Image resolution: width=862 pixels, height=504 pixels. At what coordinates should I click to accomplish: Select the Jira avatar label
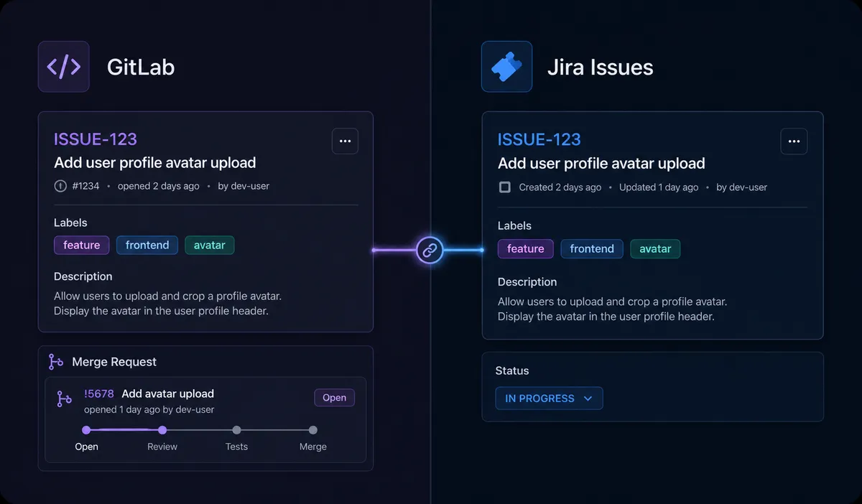pyautogui.click(x=655, y=249)
